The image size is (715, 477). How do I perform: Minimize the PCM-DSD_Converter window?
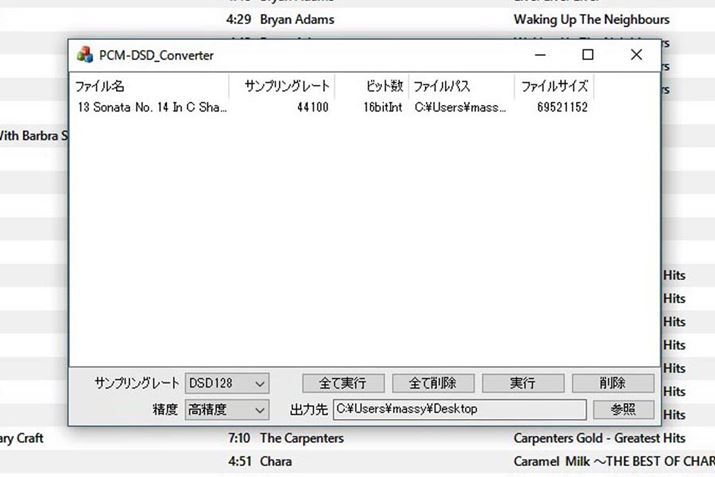tap(540, 56)
